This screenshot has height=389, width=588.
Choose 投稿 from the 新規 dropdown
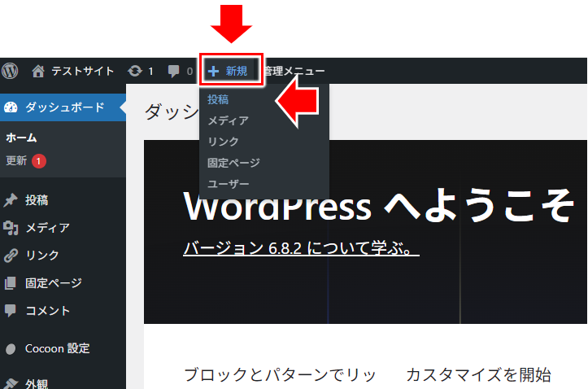tap(218, 99)
